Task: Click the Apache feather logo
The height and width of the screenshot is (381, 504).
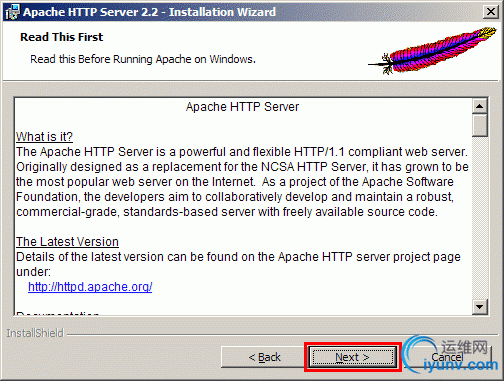Action: click(432, 51)
